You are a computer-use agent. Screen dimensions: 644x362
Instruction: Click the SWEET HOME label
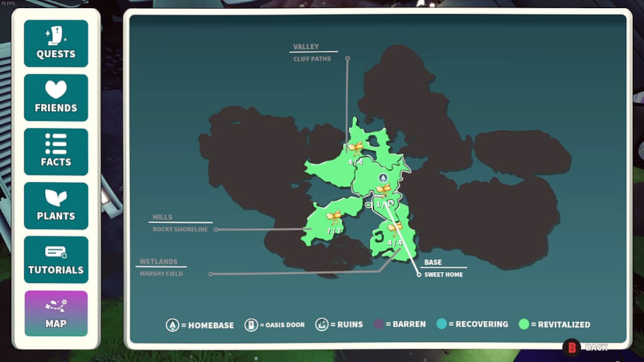tap(443, 275)
